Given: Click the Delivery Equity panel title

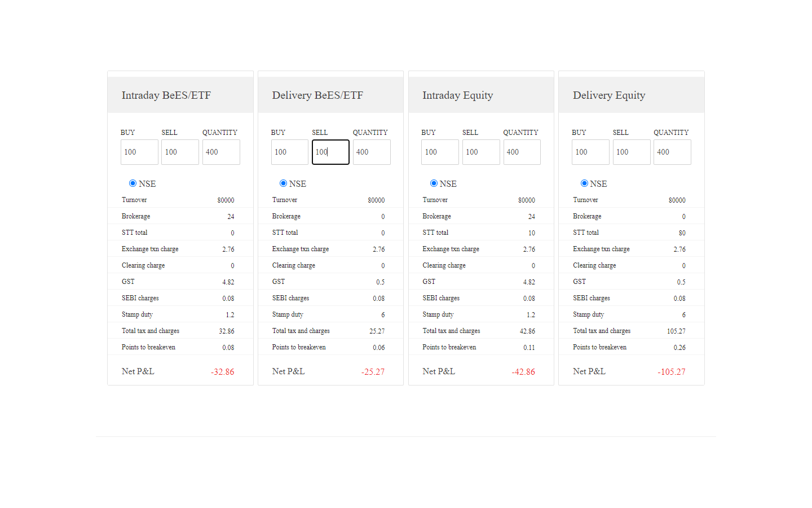Looking at the screenshot, I should 609,95.
